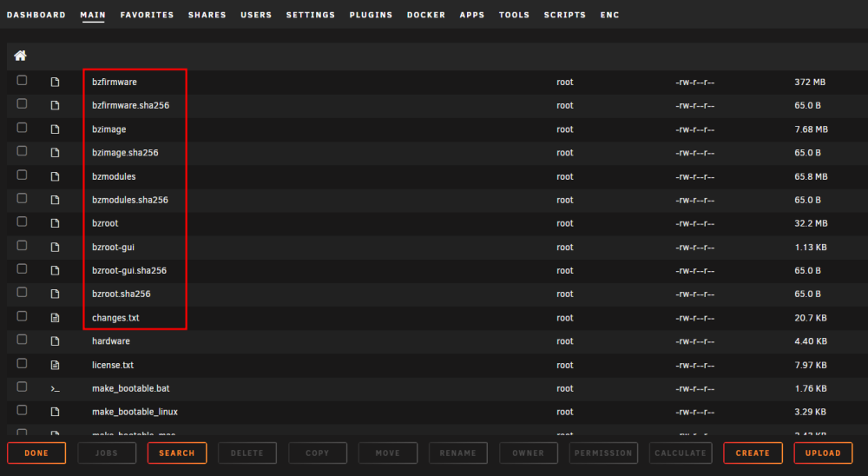Open the Dashboard tab
The height and width of the screenshot is (476, 868).
pyautogui.click(x=36, y=15)
